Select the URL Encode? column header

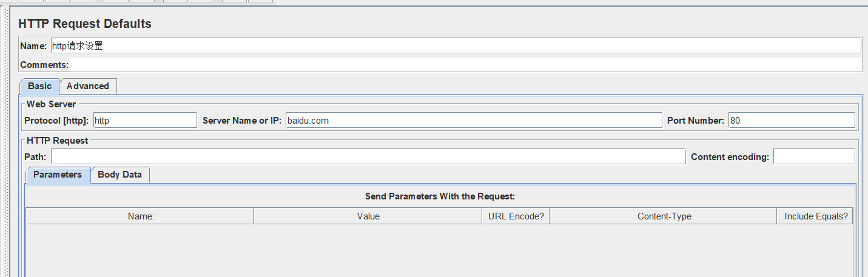tap(516, 216)
